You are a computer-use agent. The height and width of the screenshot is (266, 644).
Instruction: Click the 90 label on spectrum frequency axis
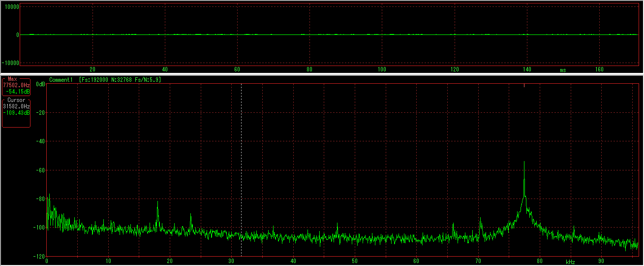(601, 261)
